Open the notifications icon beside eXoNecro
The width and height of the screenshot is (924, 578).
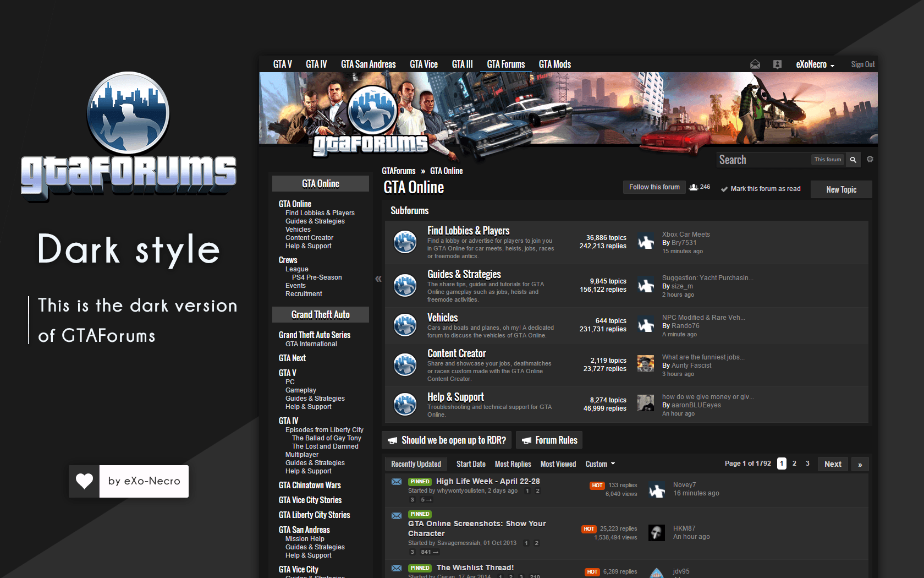(x=777, y=64)
